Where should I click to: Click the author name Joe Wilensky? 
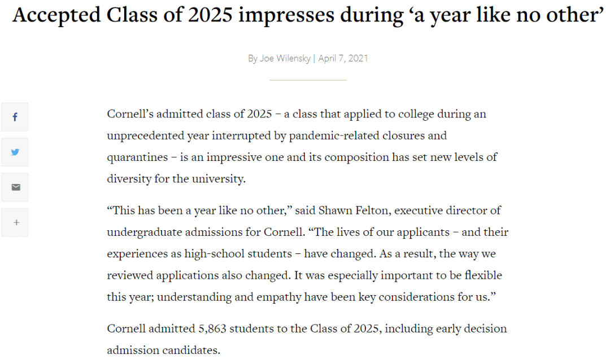click(285, 58)
